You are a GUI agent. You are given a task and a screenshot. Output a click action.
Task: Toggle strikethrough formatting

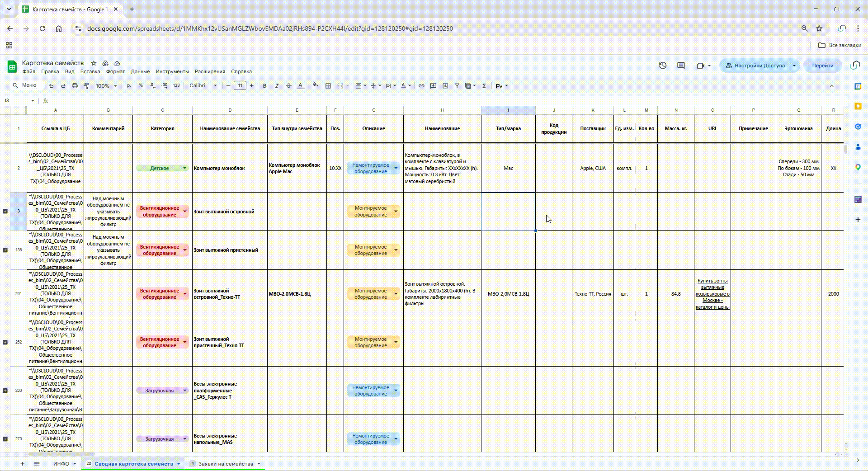pos(288,86)
